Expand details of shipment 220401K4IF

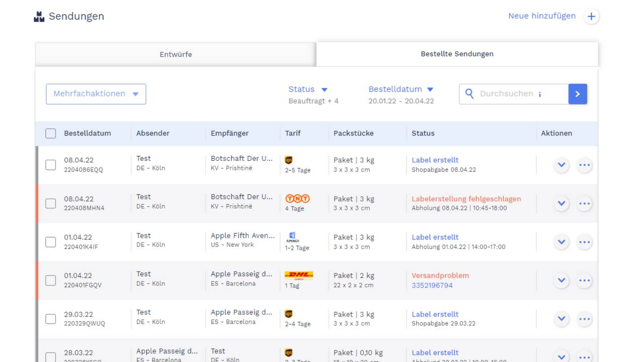point(561,242)
